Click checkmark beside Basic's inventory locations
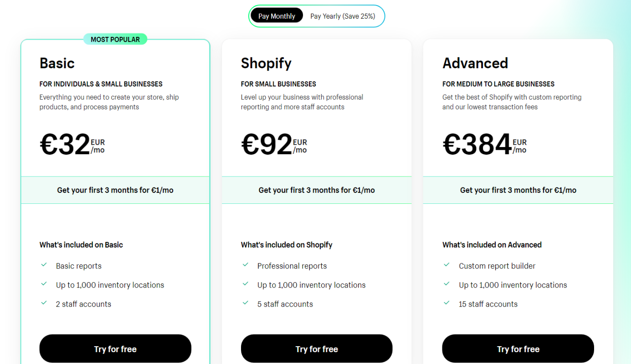Screen dimensions: 631x364 [44, 284]
